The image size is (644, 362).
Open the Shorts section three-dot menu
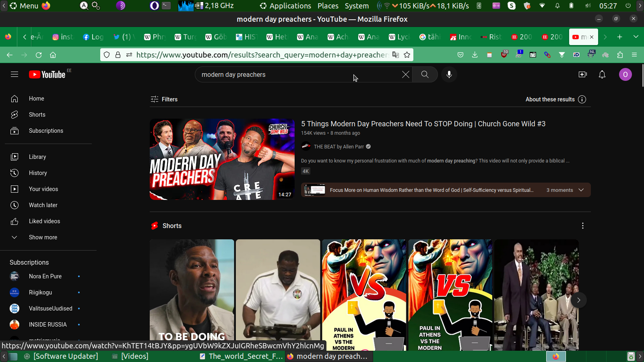pyautogui.click(x=582, y=226)
